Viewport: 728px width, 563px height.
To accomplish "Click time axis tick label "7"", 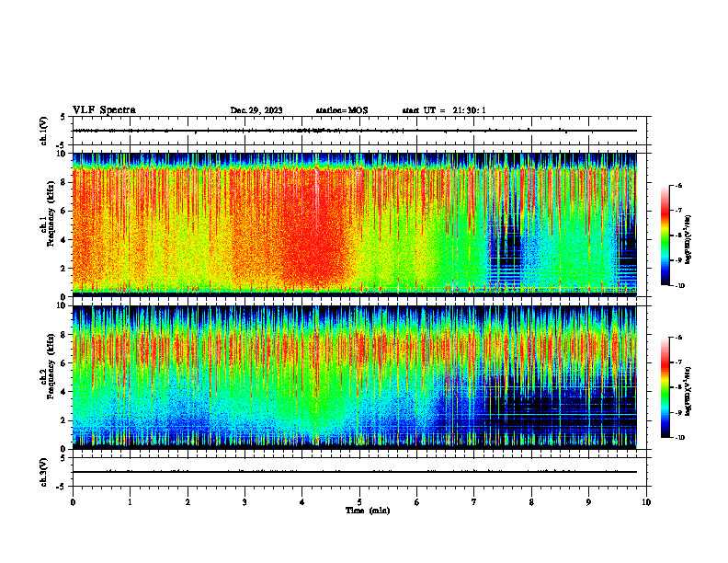I will 474,502.
